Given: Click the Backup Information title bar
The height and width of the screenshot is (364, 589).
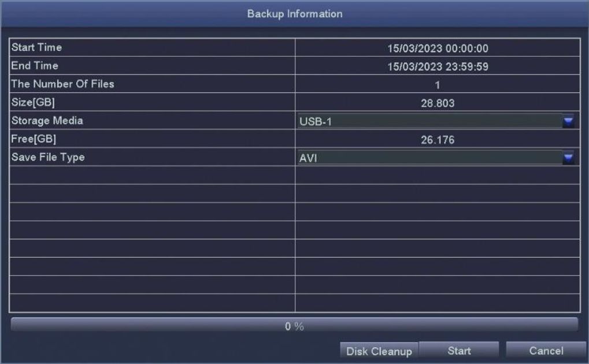Looking at the screenshot, I should click(294, 14).
